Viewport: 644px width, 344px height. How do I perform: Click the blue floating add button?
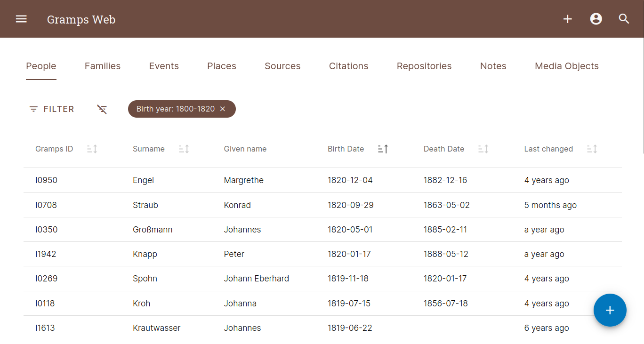coord(610,310)
